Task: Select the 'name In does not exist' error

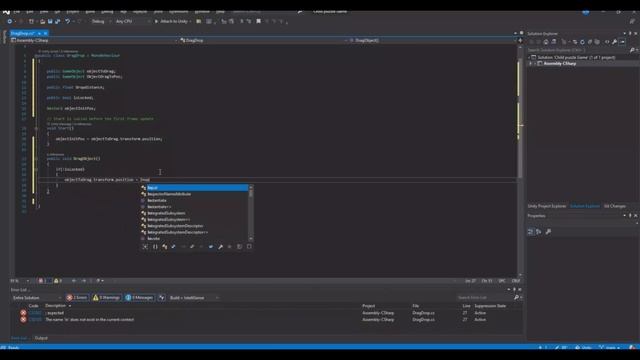Action: (x=269, y=320)
